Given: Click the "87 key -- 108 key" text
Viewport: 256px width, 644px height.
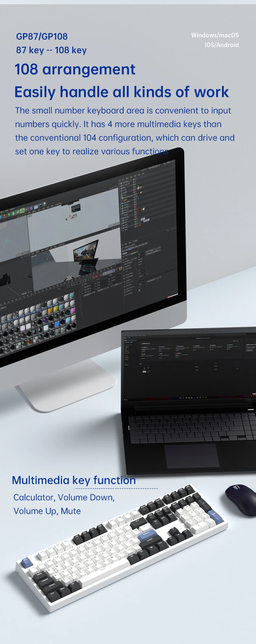Looking at the screenshot, I should click(x=52, y=50).
